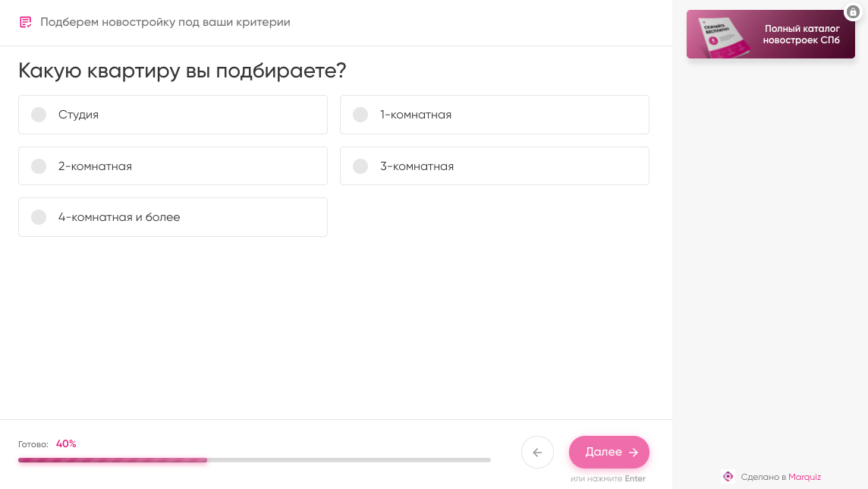Click the Marquiz diamond logo icon
Screen dimensions: 868x489
(728, 477)
